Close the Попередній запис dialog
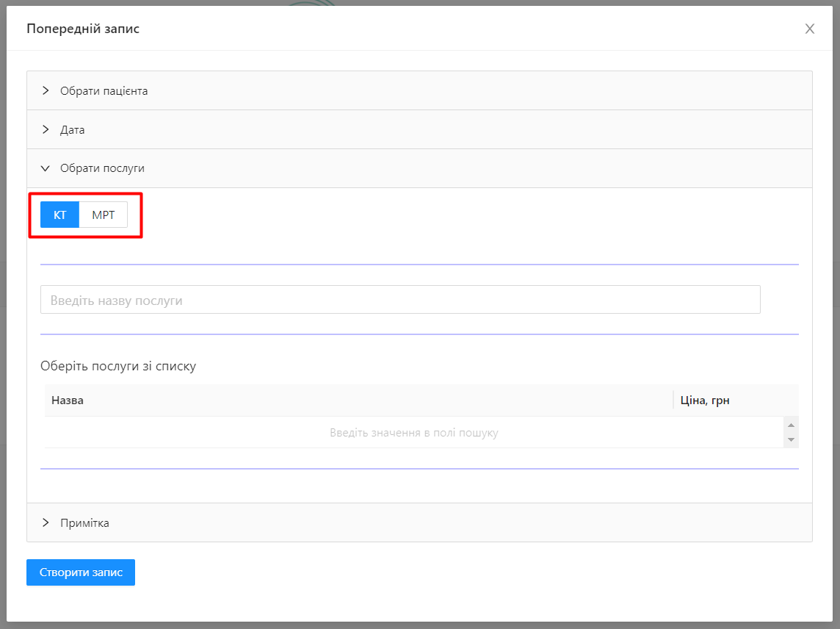 coord(810,29)
